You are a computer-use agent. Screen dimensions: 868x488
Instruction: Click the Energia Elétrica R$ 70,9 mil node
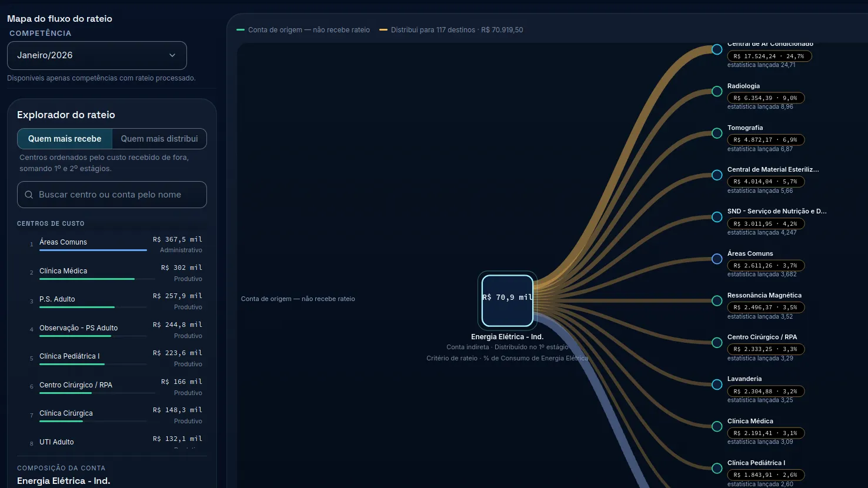(508, 300)
